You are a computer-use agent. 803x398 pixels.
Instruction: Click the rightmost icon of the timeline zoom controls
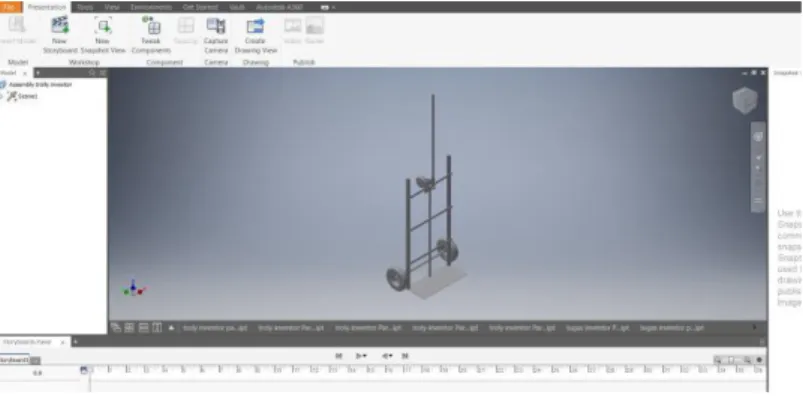click(x=759, y=360)
